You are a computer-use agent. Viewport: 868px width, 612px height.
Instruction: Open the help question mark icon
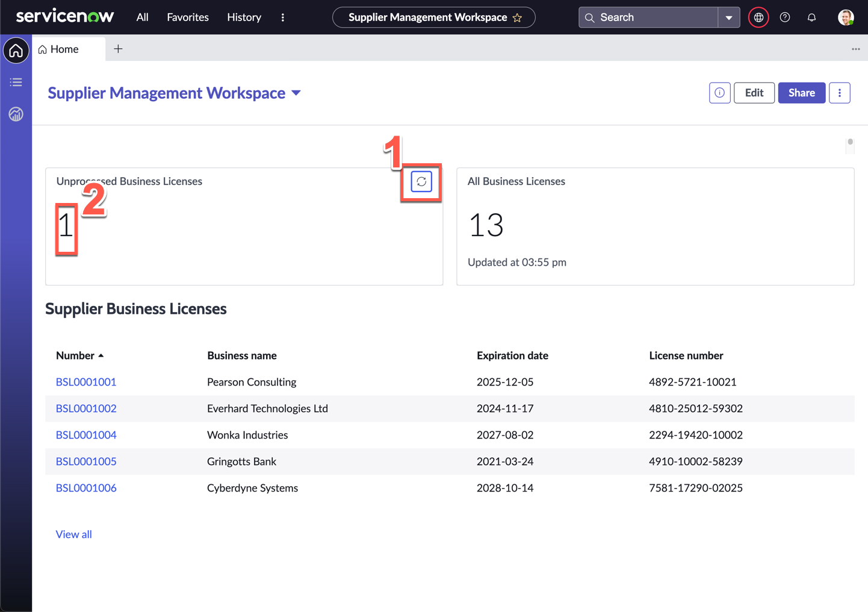[785, 17]
